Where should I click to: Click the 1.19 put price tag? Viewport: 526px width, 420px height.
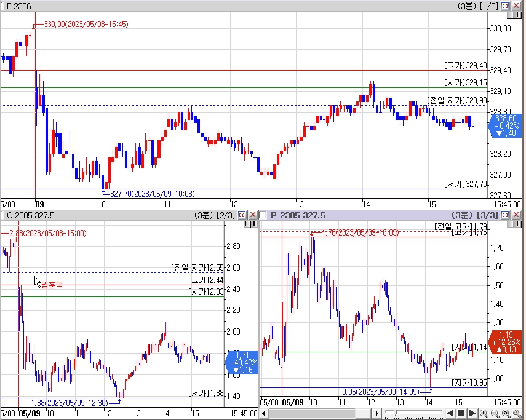[506, 342]
